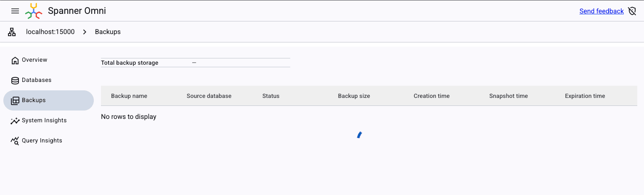Click the Spanner Omni logo
644x195 pixels.
(x=34, y=11)
